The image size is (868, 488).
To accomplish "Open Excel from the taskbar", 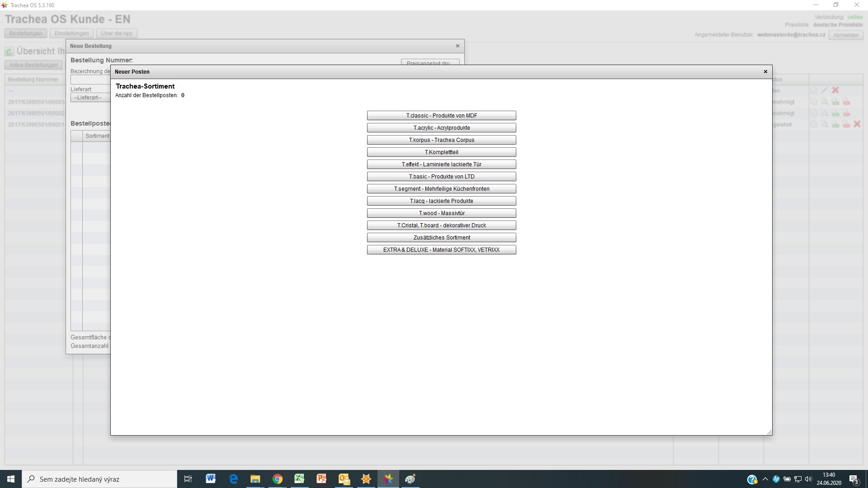I will tap(299, 479).
